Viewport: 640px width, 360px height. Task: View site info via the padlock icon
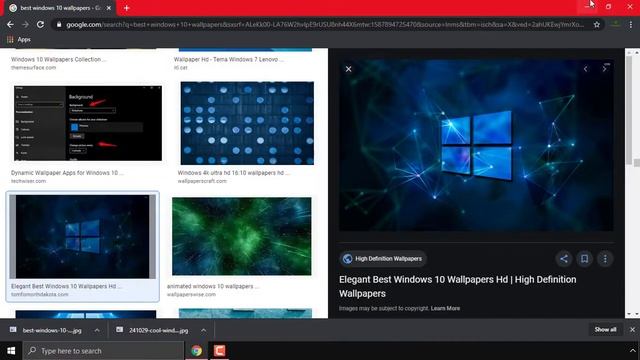tap(59, 24)
